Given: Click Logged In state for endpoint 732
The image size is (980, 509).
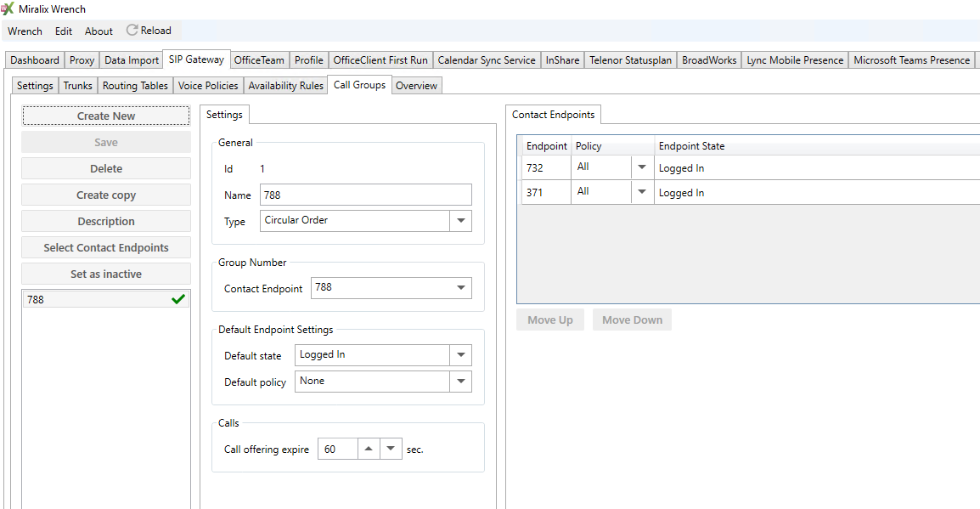Looking at the screenshot, I should 681,168.
